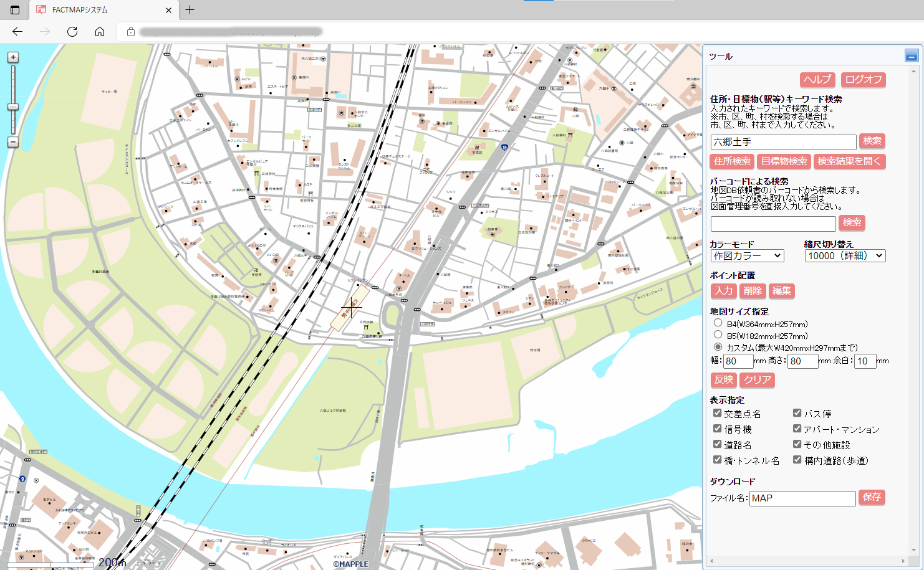The height and width of the screenshot is (570, 924).
Task: Click the 保存 save button for download
Action: 872,497
